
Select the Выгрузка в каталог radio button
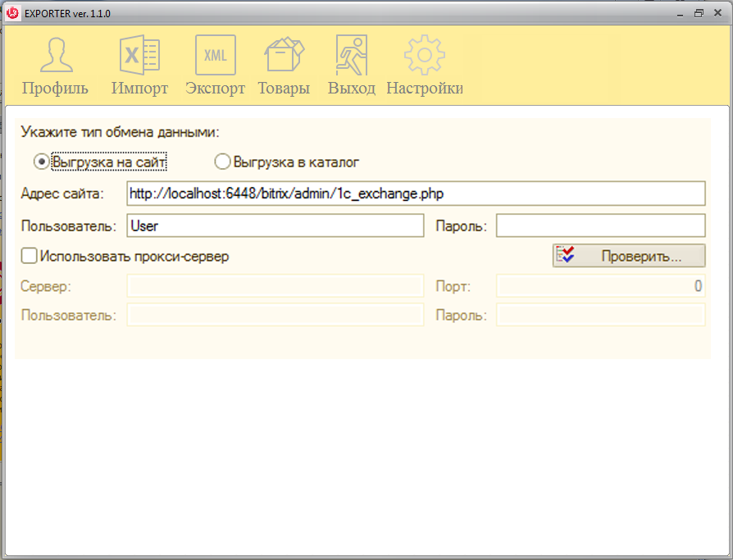pos(222,162)
